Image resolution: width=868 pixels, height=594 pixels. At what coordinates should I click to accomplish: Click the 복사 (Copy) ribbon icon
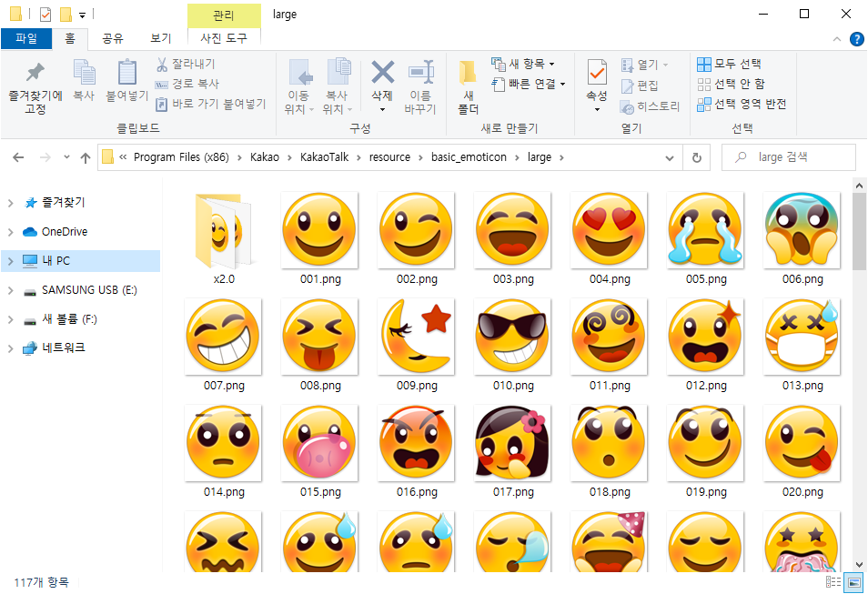[x=84, y=80]
